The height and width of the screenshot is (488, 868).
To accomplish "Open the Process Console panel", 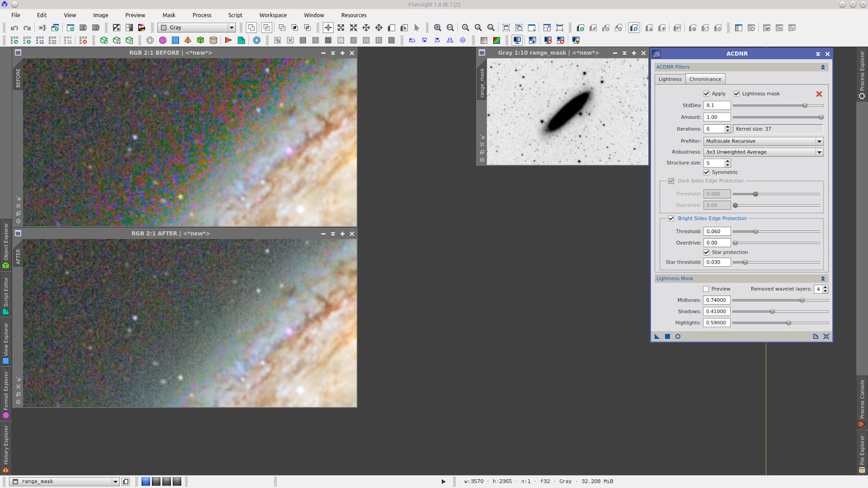I will 863,399.
